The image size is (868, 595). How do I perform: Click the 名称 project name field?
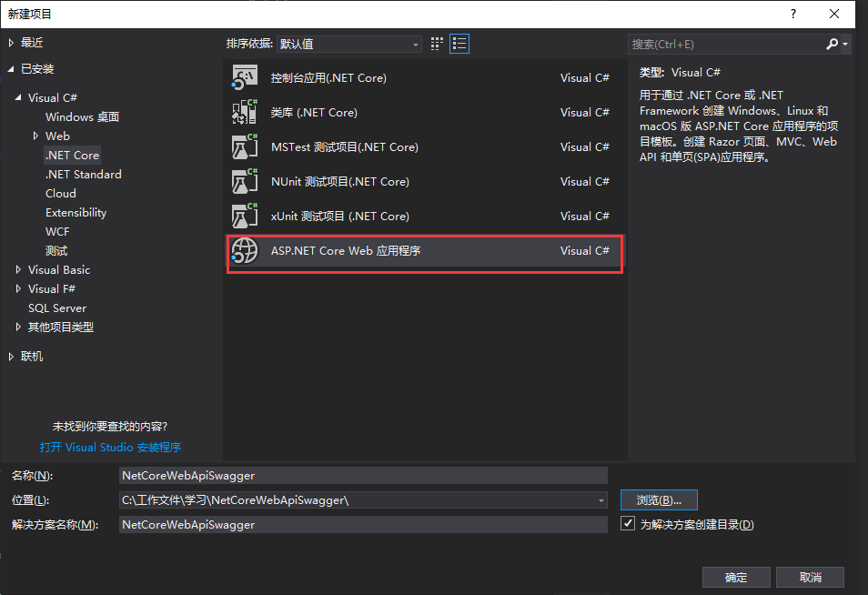pyautogui.click(x=363, y=476)
